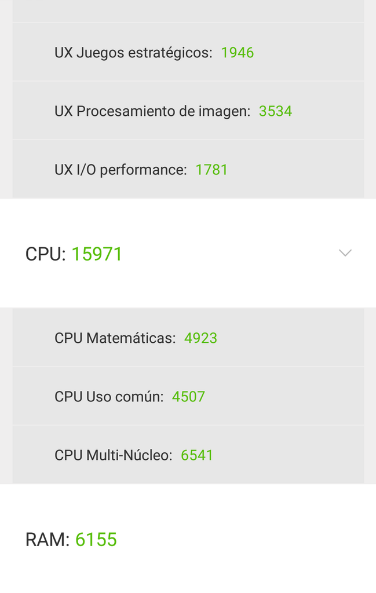This screenshot has width=376, height=593.
Task: Select the 1946 strategy games score
Action: (238, 53)
